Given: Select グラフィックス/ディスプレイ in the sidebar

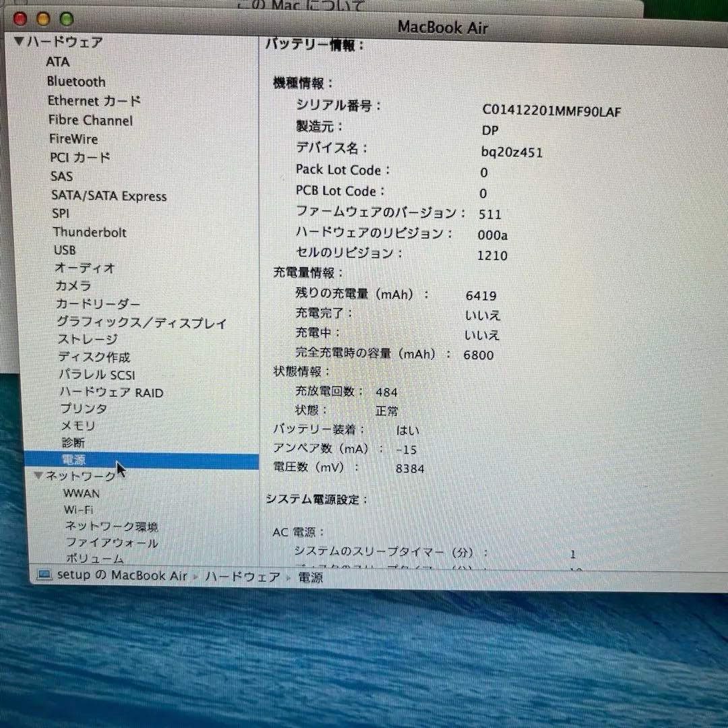Looking at the screenshot, I should point(142,324).
